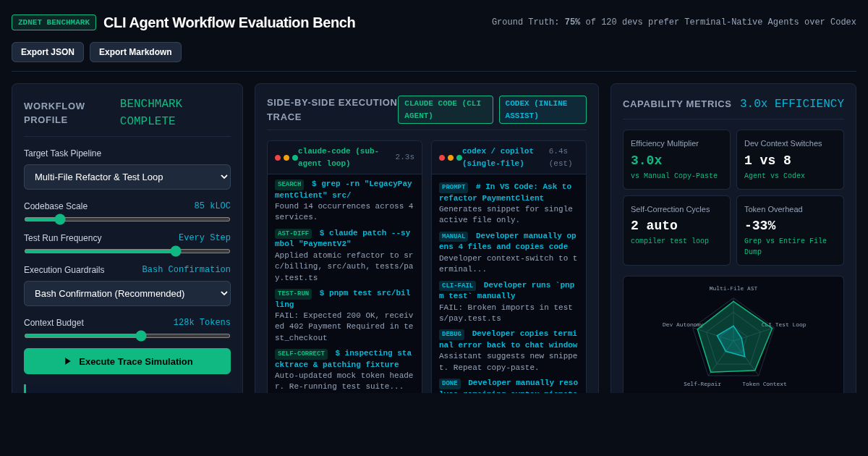
Task: Click the Ground Truth 75% statement
Action: (674, 22)
